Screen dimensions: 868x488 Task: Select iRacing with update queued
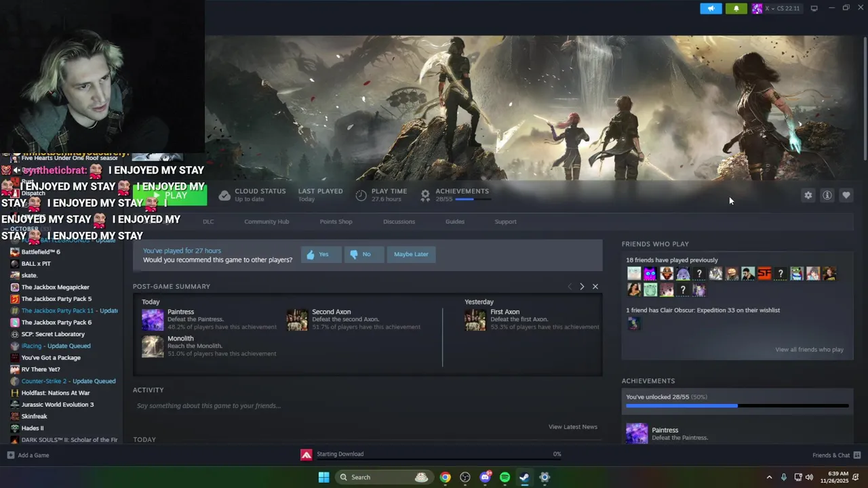click(56, 346)
